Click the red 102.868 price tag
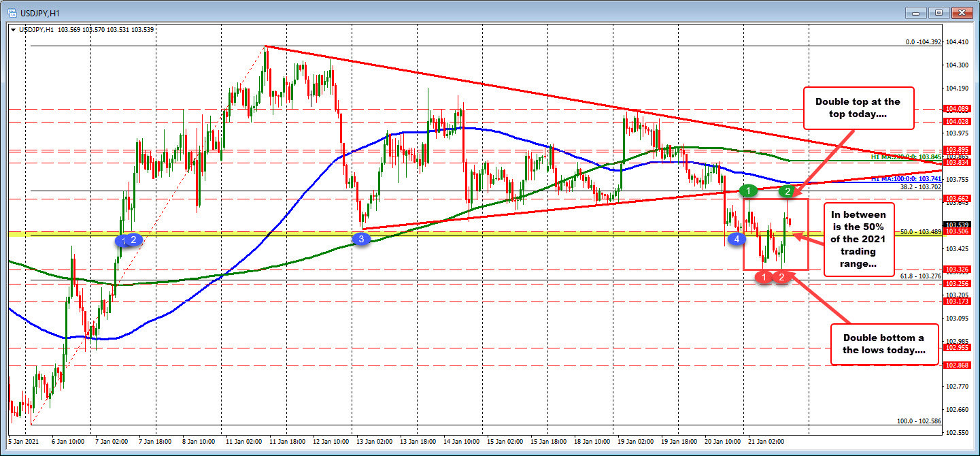Image resolution: width=980 pixels, height=456 pixels. point(958,365)
